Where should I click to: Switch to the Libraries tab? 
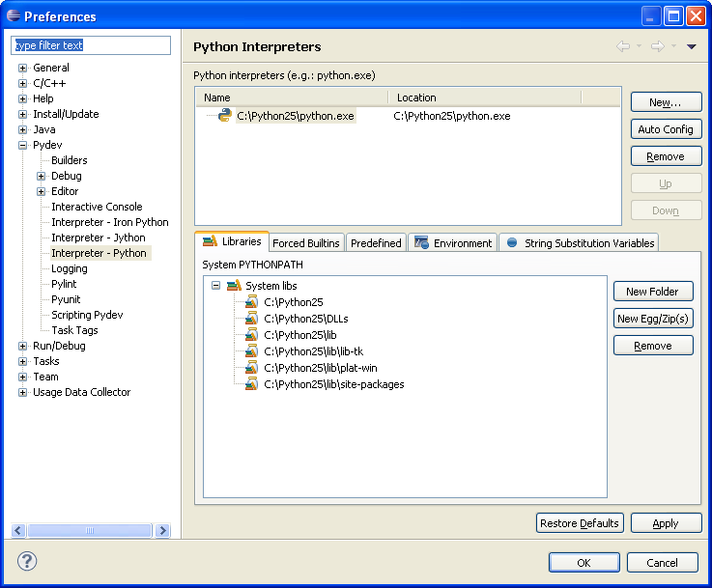tap(232, 241)
